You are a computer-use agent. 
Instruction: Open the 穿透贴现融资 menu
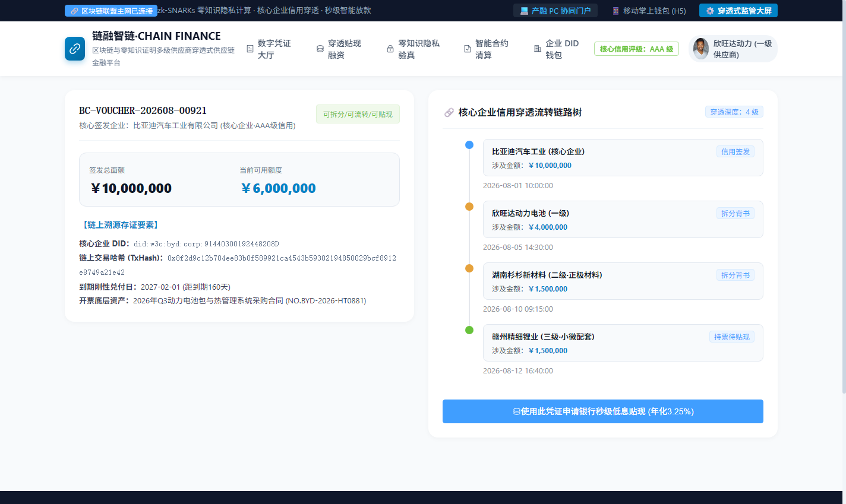339,49
